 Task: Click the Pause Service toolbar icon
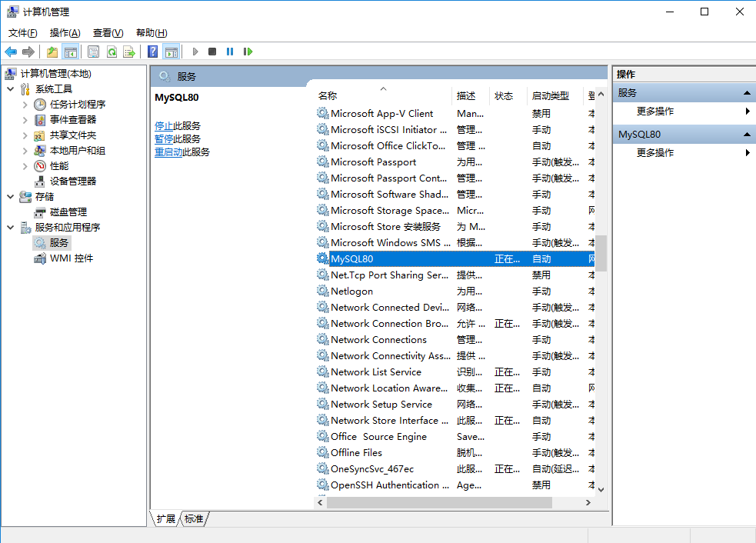click(230, 52)
